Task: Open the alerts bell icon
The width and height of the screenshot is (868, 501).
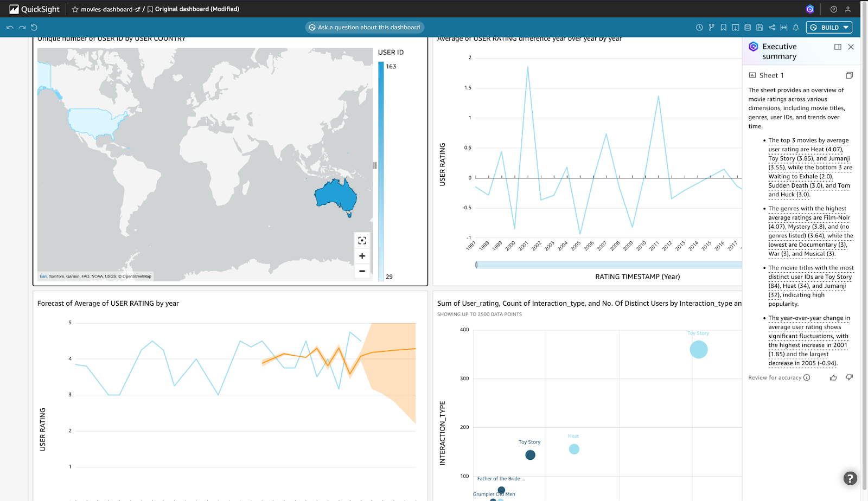Action: tap(796, 28)
